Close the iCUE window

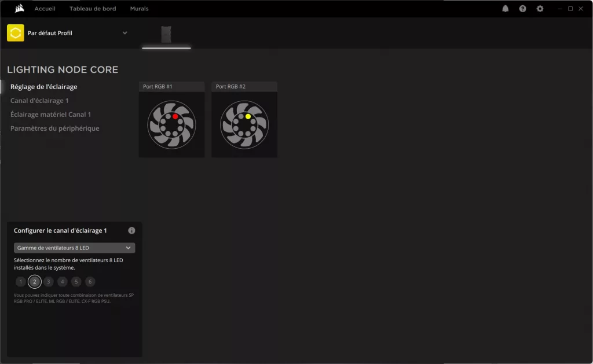point(580,9)
